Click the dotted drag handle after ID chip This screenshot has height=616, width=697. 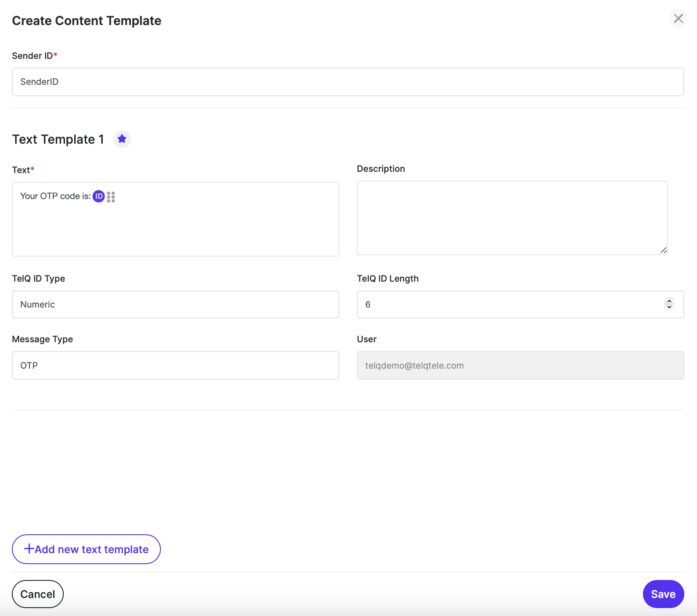[111, 197]
